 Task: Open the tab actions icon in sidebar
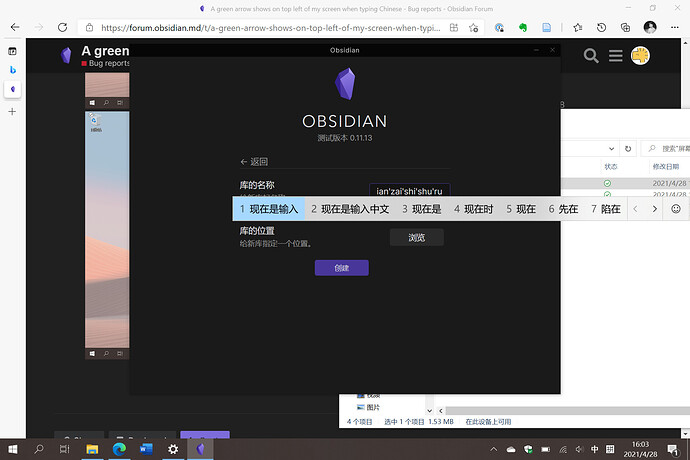pos(12,52)
